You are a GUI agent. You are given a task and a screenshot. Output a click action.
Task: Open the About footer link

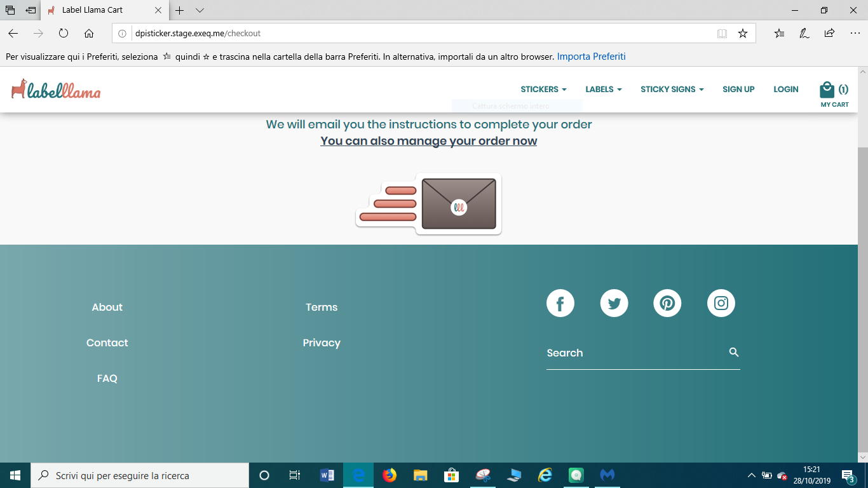(107, 308)
